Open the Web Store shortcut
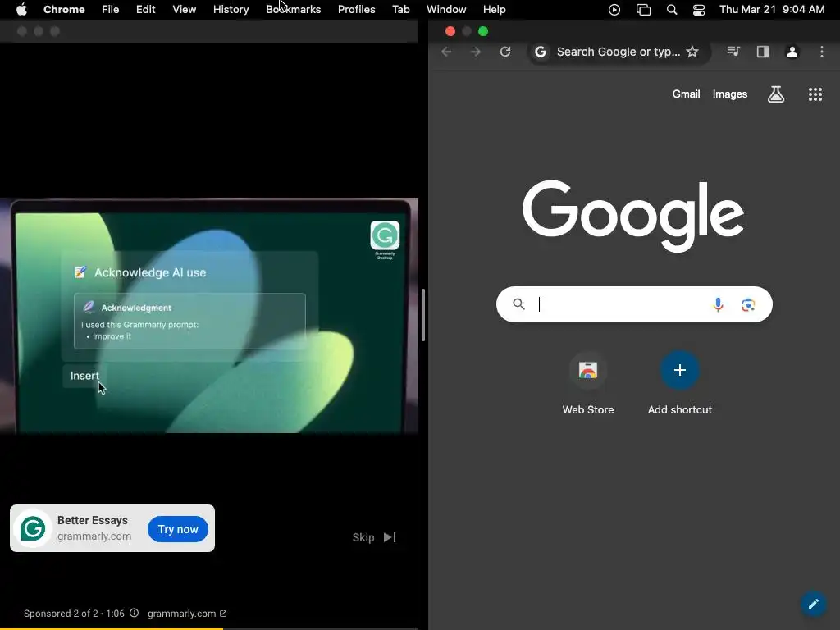The height and width of the screenshot is (630, 840). click(x=587, y=384)
